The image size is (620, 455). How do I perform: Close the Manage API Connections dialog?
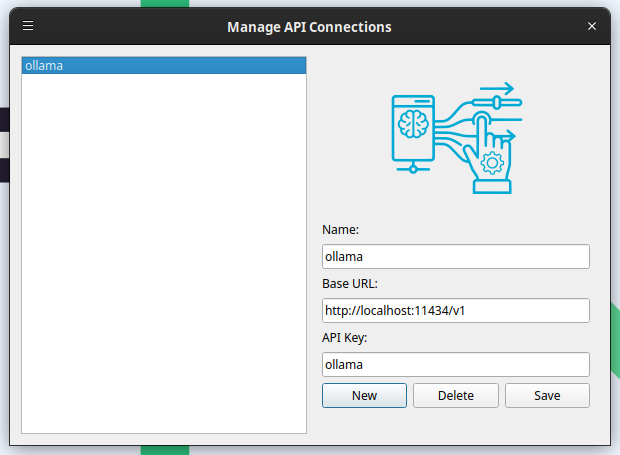click(592, 26)
